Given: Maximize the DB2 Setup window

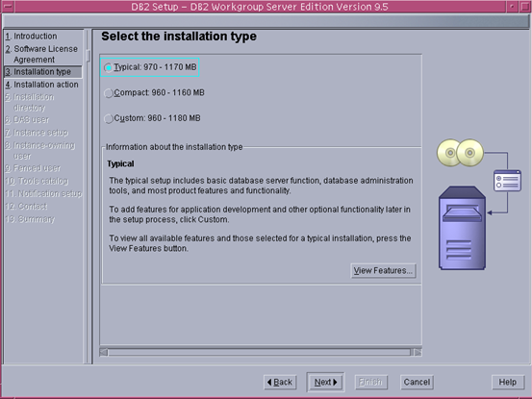Looking at the screenshot, I should click(x=525, y=7).
